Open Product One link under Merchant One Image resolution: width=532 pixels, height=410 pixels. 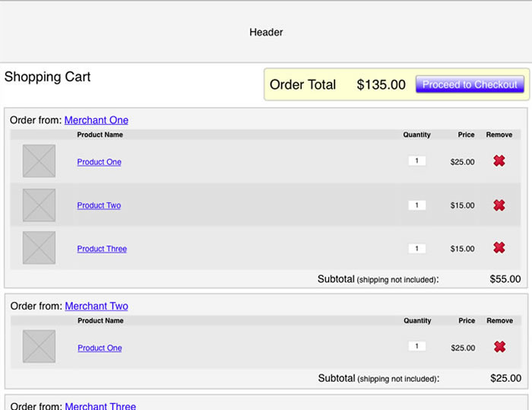coord(99,162)
